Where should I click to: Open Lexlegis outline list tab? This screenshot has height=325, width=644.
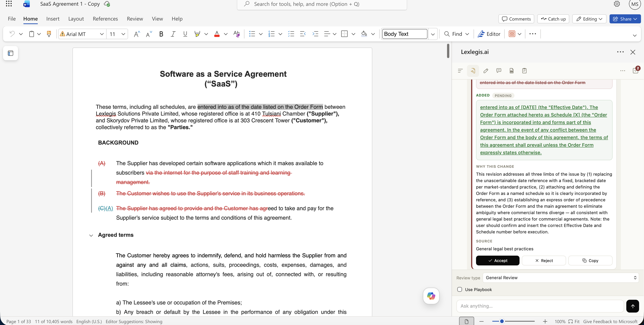click(x=460, y=71)
